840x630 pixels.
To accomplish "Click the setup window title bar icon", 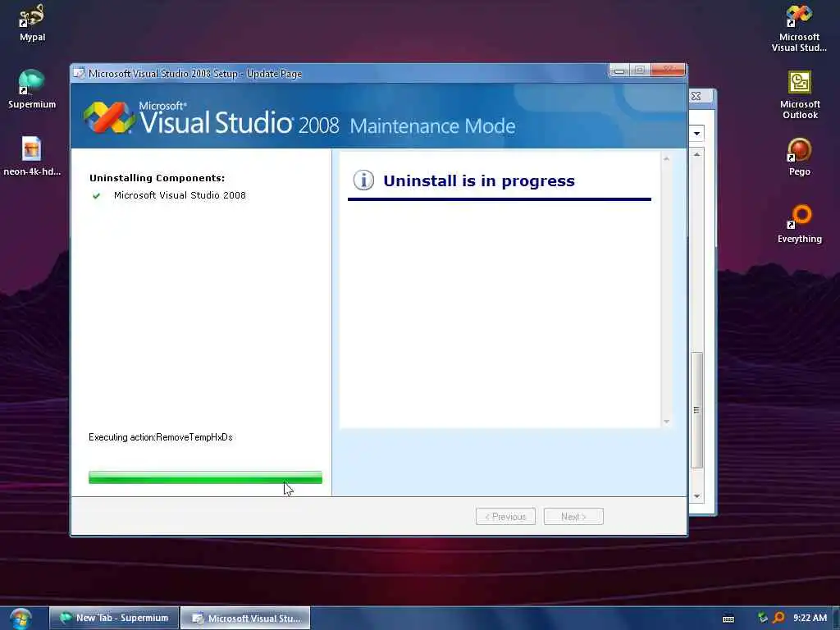I will pyautogui.click(x=80, y=73).
